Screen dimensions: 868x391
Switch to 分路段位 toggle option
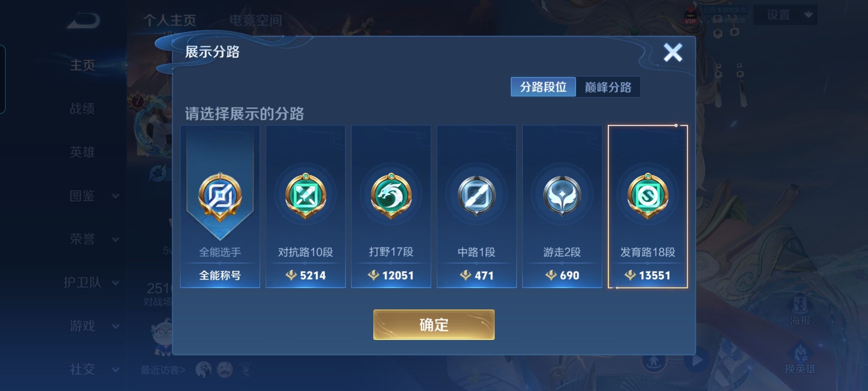(x=543, y=87)
